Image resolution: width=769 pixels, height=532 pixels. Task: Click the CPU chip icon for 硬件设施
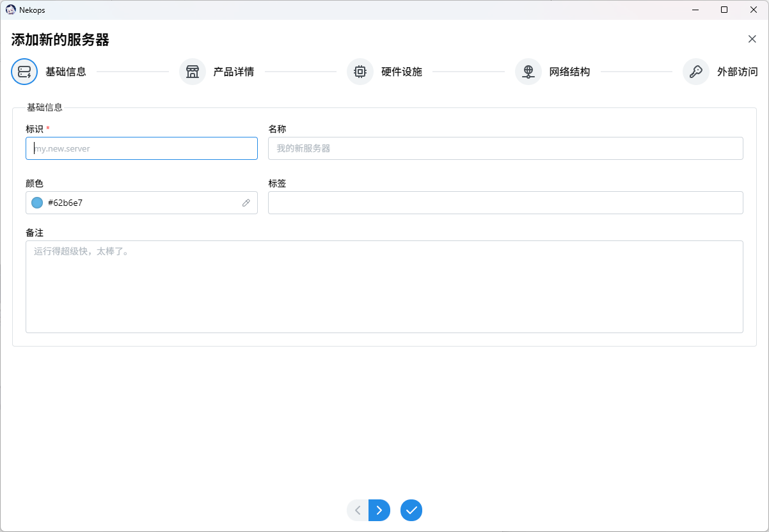[360, 72]
